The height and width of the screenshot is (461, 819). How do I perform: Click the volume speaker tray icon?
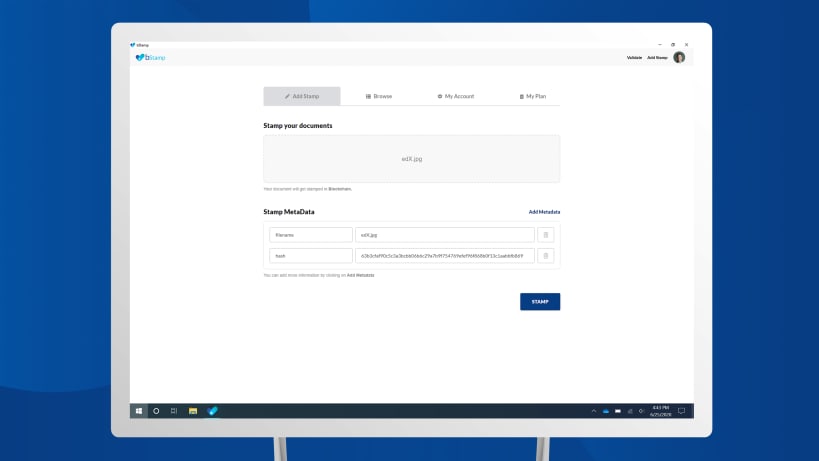pyautogui.click(x=641, y=411)
